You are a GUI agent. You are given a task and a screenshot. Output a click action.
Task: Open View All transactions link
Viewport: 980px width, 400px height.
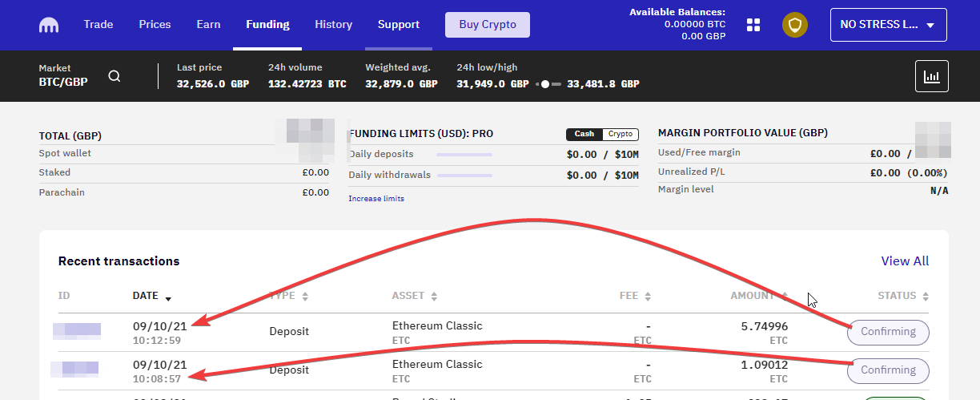(905, 261)
